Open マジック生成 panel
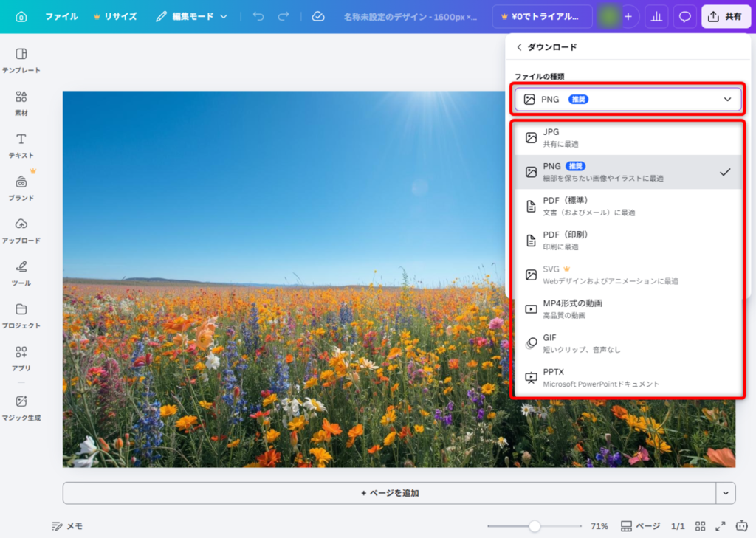This screenshot has width=756, height=538. (x=21, y=408)
